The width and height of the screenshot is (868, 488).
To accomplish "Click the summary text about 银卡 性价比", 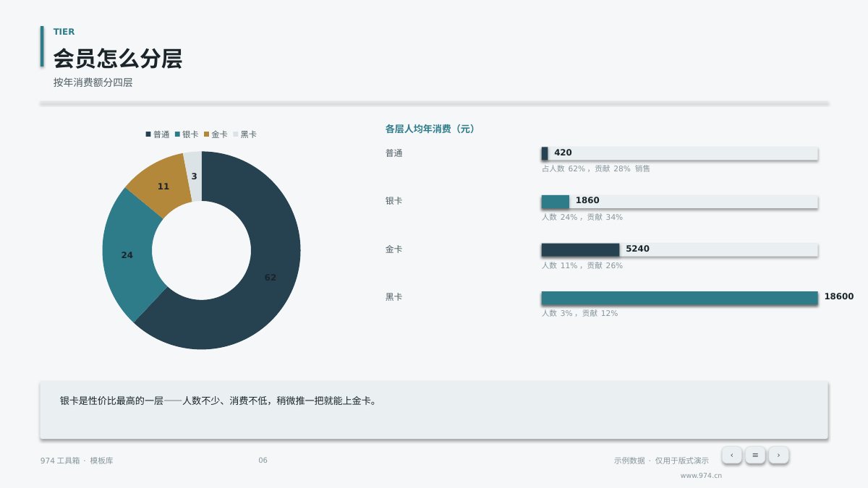I will click(218, 401).
